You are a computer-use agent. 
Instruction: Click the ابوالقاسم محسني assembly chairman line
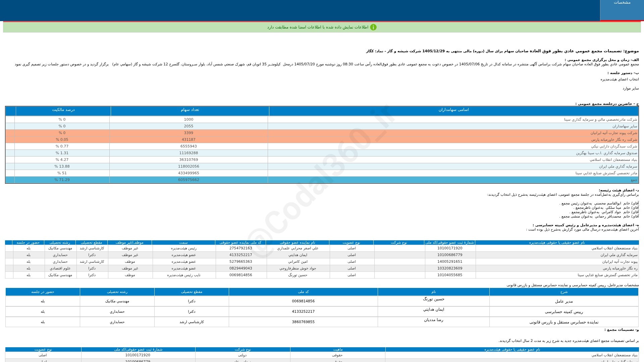tap(599, 203)
